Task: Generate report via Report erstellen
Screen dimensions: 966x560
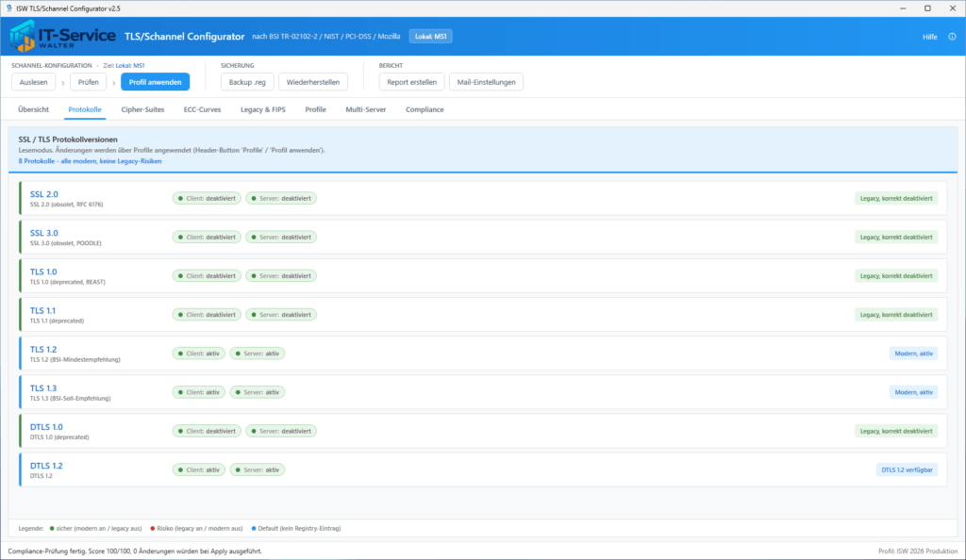Action: coord(411,82)
